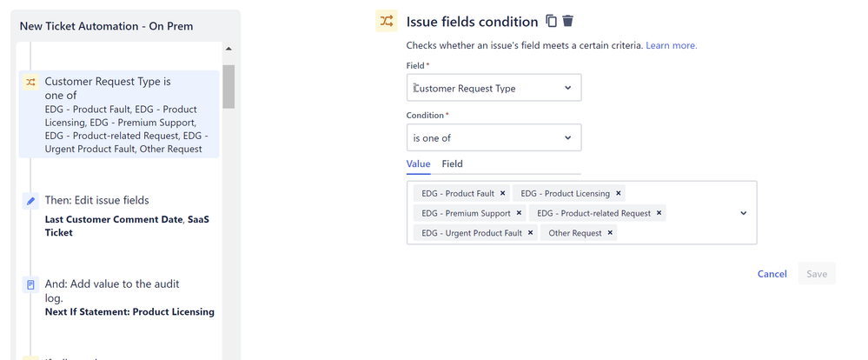Open the Learn more link

671,45
